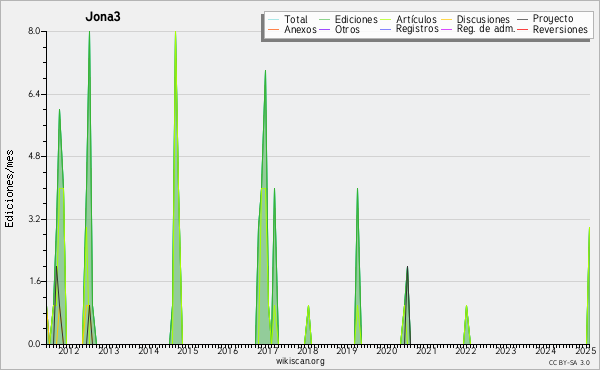This screenshot has height=370, width=600.
Task: Click the 3.2 y-axis value
Action: (34, 219)
